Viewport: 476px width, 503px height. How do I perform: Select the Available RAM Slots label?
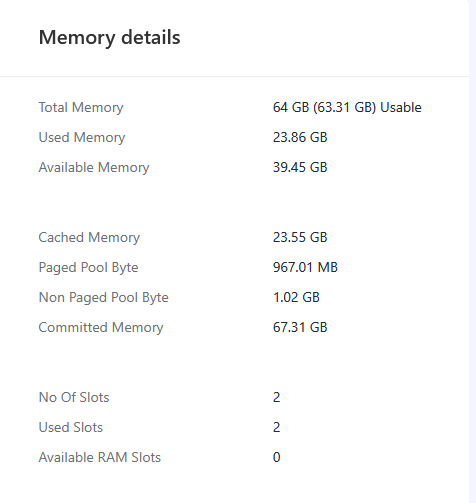100,457
